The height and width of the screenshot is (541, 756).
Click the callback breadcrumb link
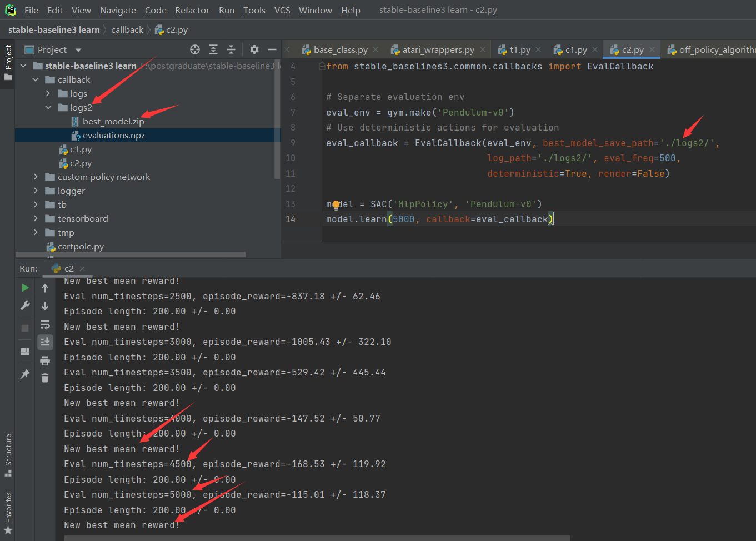click(x=127, y=29)
